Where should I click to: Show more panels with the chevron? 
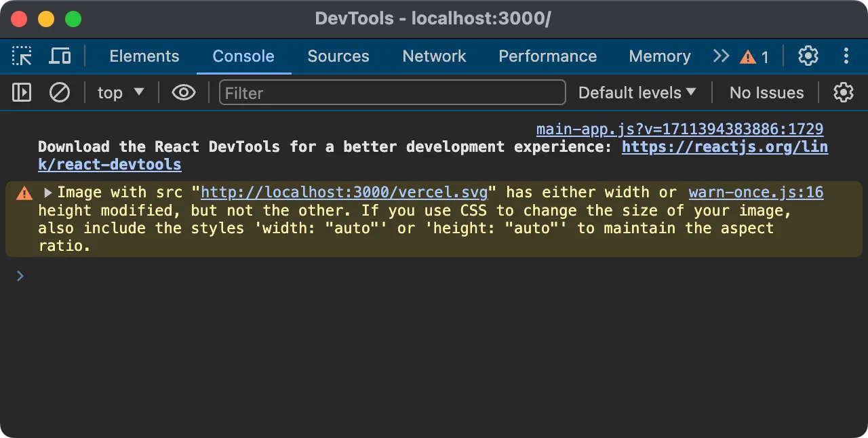[720, 56]
